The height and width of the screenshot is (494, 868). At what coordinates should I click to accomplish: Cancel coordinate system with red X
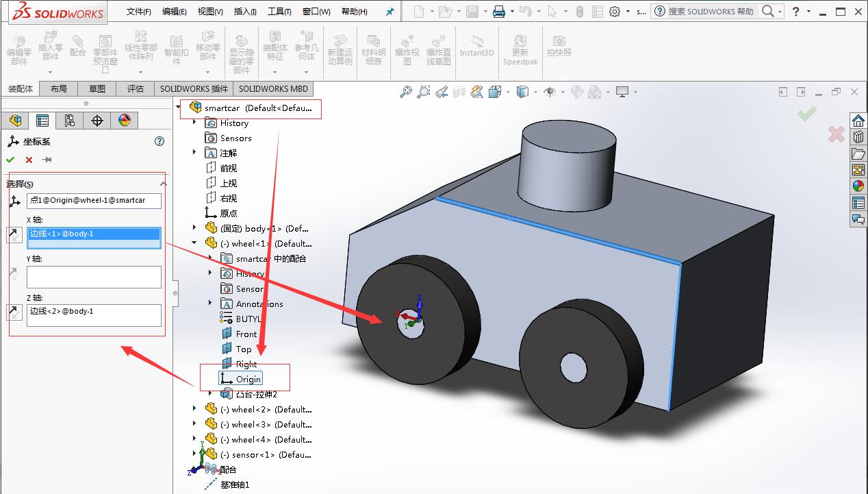[x=29, y=160]
